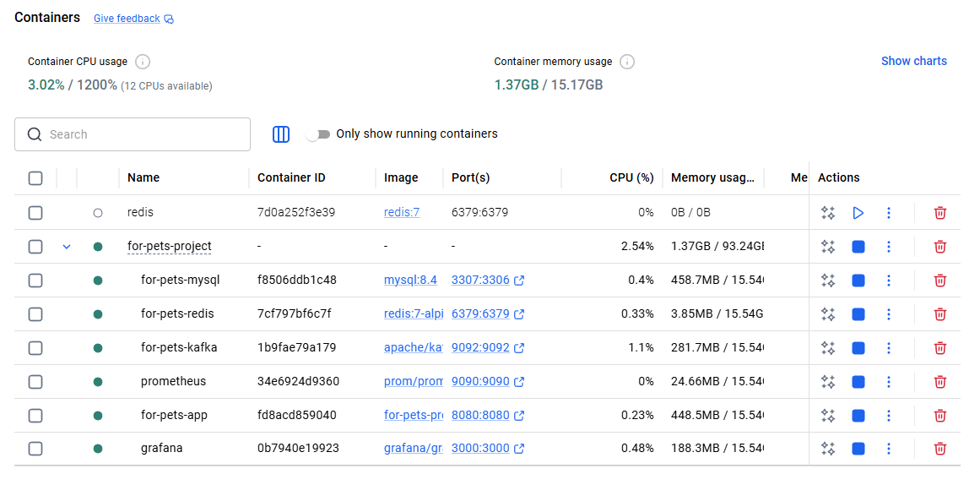Toggle Only show running containers
This screenshot has height=485, width=980.
317,134
